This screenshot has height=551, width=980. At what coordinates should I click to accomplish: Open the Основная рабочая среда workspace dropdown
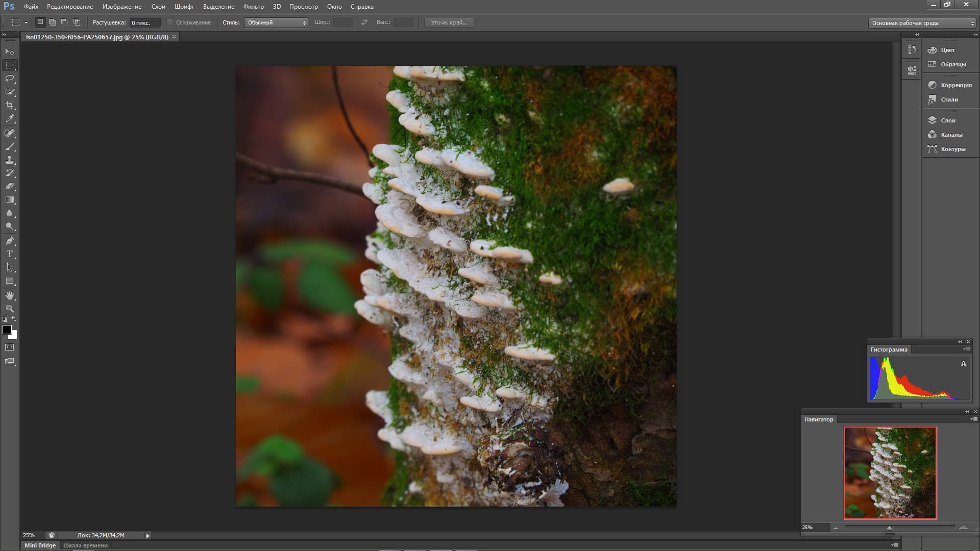pyautogui.click(x=922, y=23)
